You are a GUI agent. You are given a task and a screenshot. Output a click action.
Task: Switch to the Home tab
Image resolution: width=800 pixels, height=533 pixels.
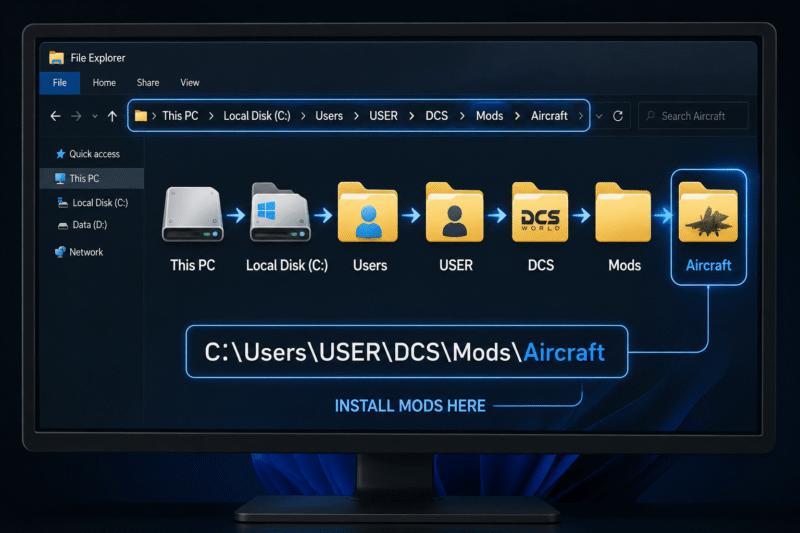[x=104, y=83]
